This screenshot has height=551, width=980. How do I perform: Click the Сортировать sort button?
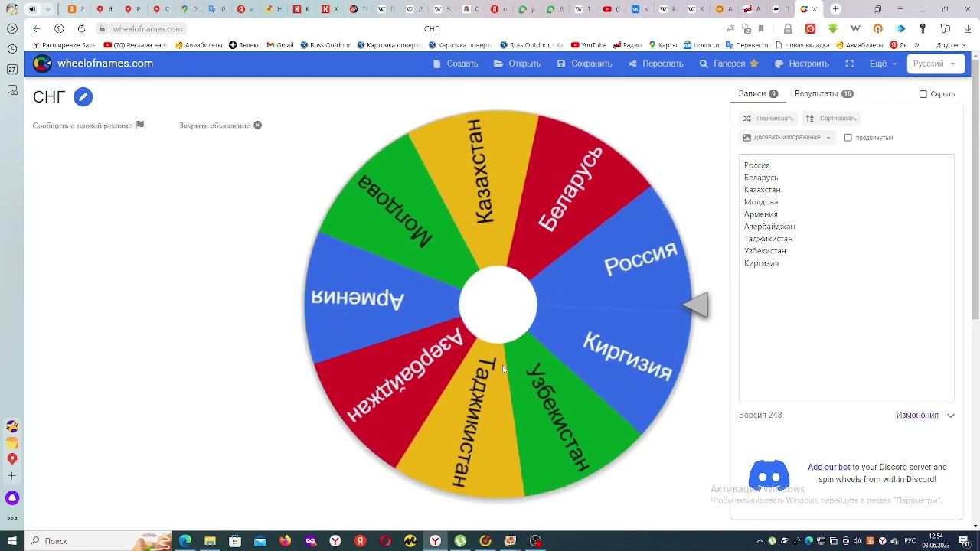831,119
